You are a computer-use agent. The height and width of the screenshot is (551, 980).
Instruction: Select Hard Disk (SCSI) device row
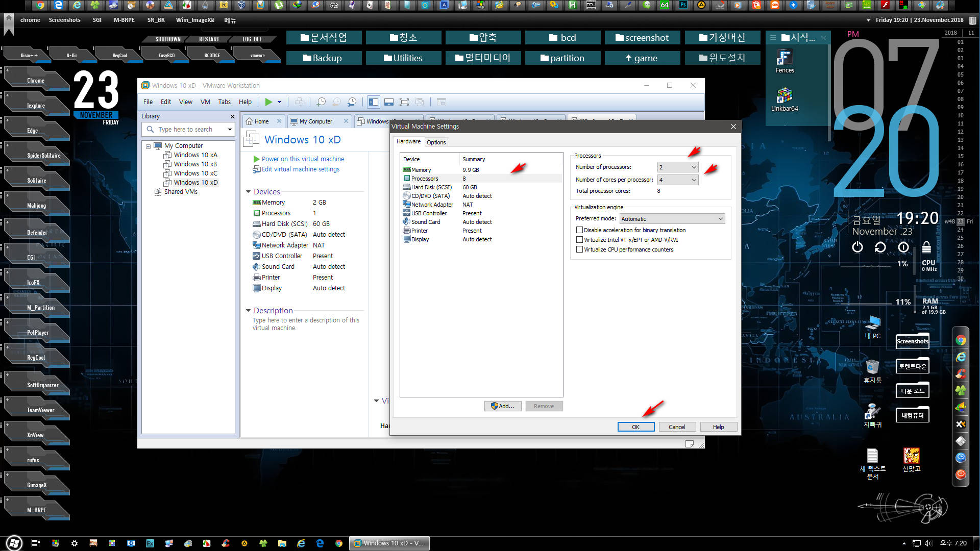click(481, 187)
